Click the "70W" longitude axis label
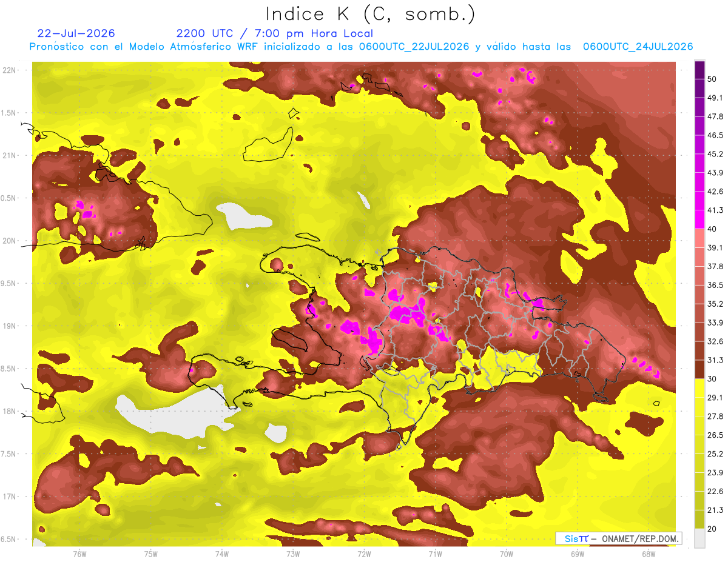Viewport: 728px width, 562px height. coord(507,554)
